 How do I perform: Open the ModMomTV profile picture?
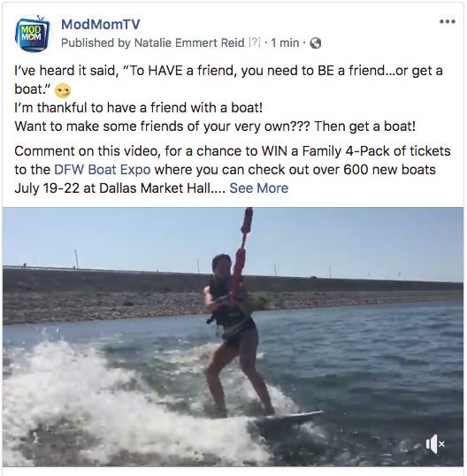33,34
